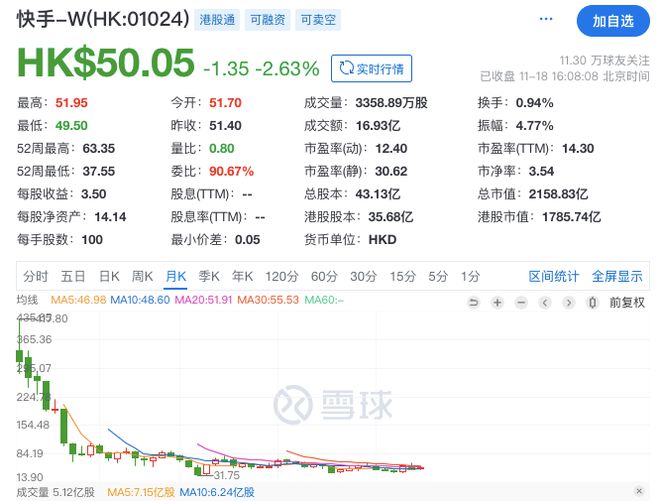
Task: Click the 11.30 万球友关注 followers text
Action: [x=604, y=61]
